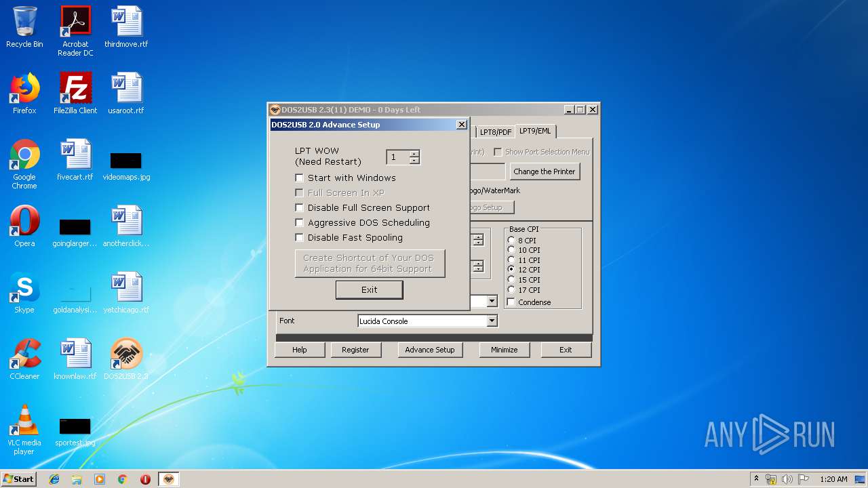The width and height of the screenshot is (868, 488).
Task: Select videomaps.jpg desktop file
Action: [x=126, y=166]
